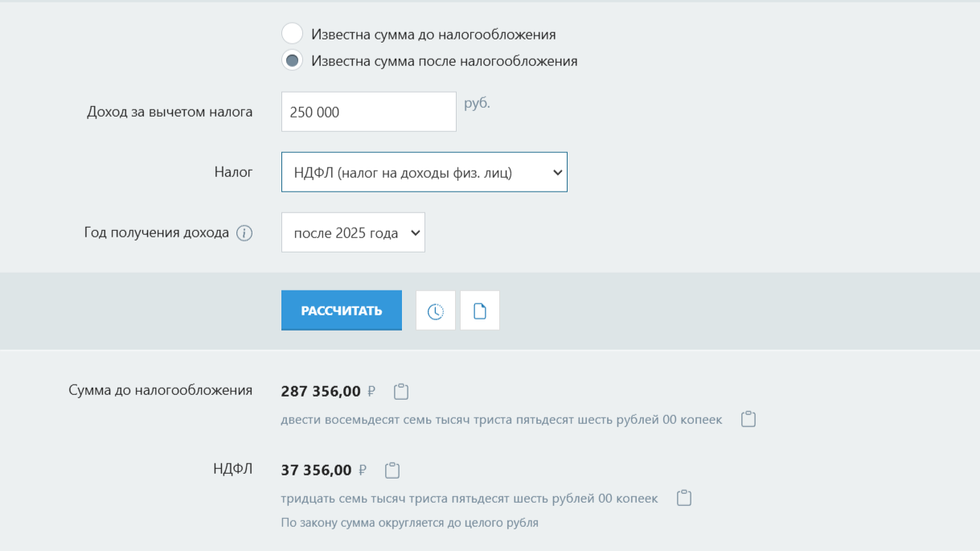Screen dimensions: 980x551
Task: Click the 'руб.' unit label
Action: pos(478,103)
